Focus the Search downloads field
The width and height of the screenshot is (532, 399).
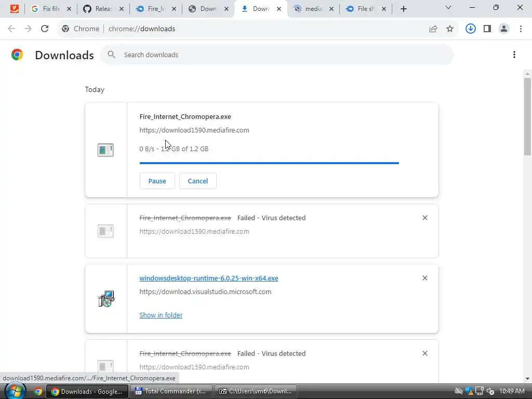pos(277,55)
